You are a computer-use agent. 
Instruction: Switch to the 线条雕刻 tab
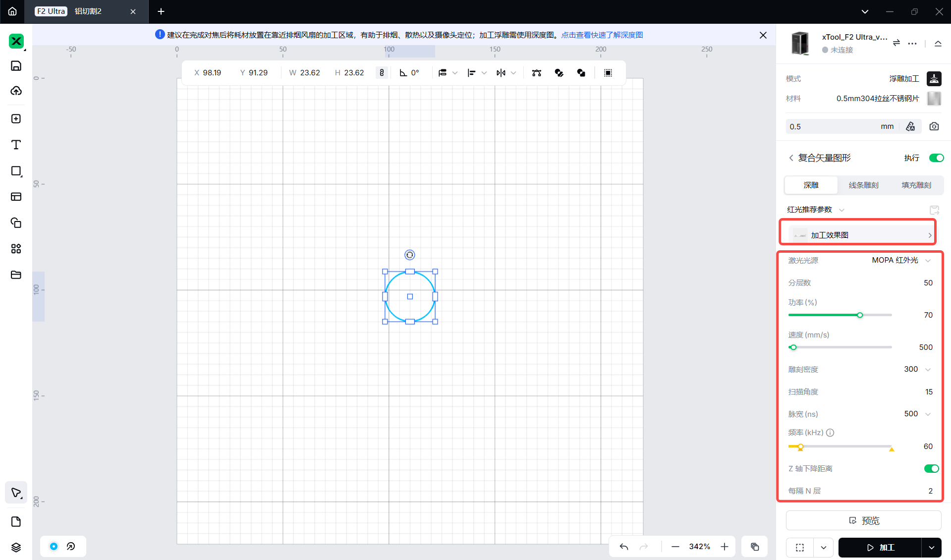863,185
